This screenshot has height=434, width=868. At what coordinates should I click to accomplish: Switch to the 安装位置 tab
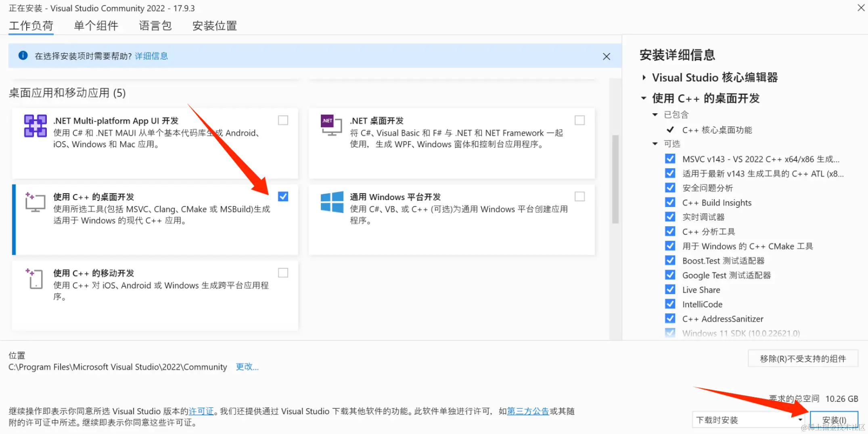(x=215, y=26)
